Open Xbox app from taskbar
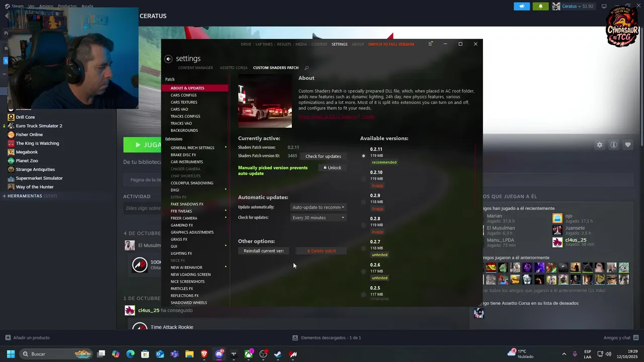Screen dimensions: 644x362 pos(249,354)
